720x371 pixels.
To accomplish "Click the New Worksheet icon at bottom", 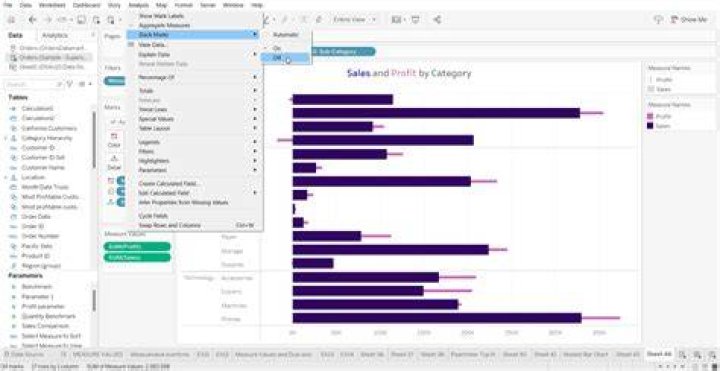I will coord(683,354).
